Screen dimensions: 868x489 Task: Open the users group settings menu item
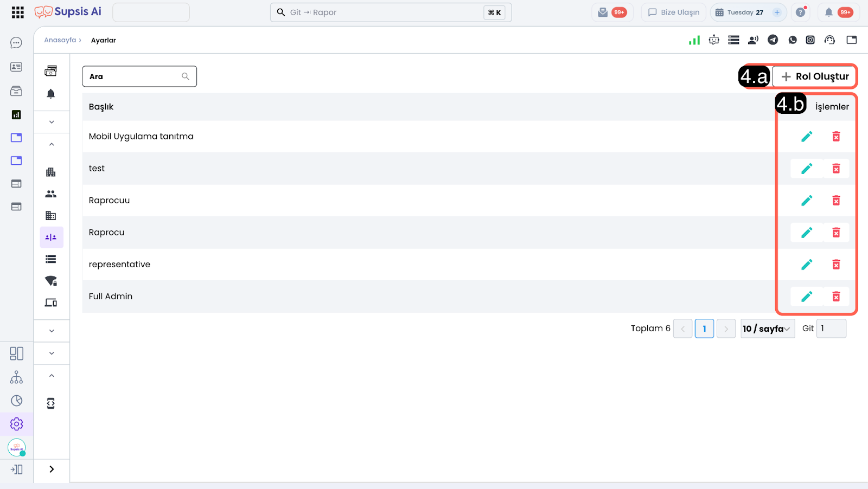click(51, 194)
